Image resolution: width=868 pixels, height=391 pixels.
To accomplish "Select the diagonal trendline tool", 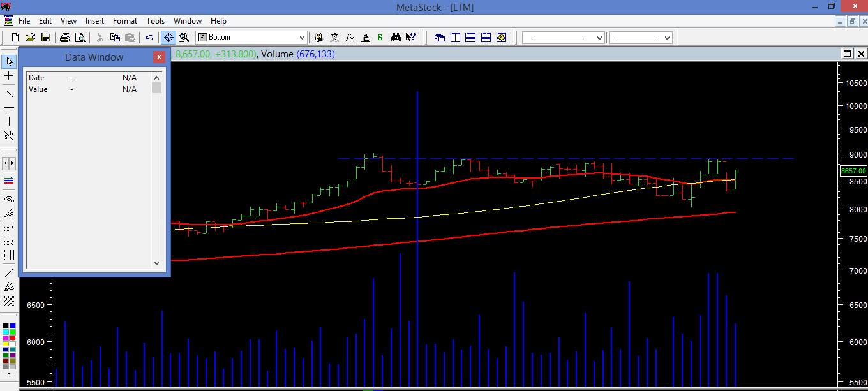I will click(x=9, y=93).
